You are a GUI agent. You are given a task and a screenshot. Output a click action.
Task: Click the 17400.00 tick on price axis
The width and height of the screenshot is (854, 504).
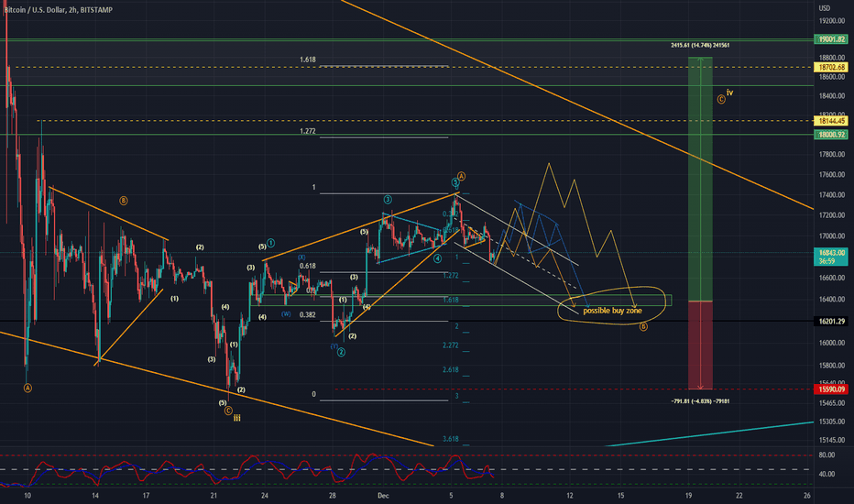pyautogui.click(x=832, y=195)
